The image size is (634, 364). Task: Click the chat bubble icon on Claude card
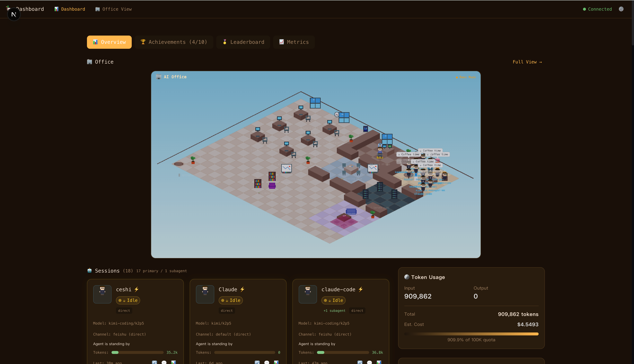coord(267,362)
